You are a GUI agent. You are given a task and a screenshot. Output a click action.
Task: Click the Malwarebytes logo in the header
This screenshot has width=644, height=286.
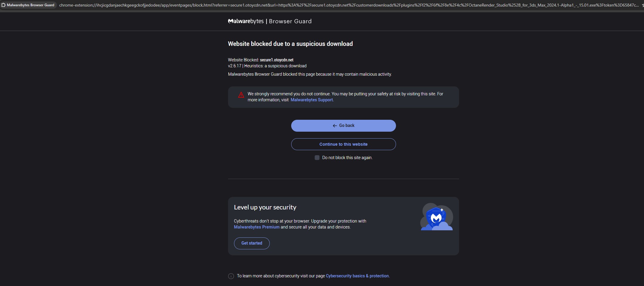[x=246, y=21]
